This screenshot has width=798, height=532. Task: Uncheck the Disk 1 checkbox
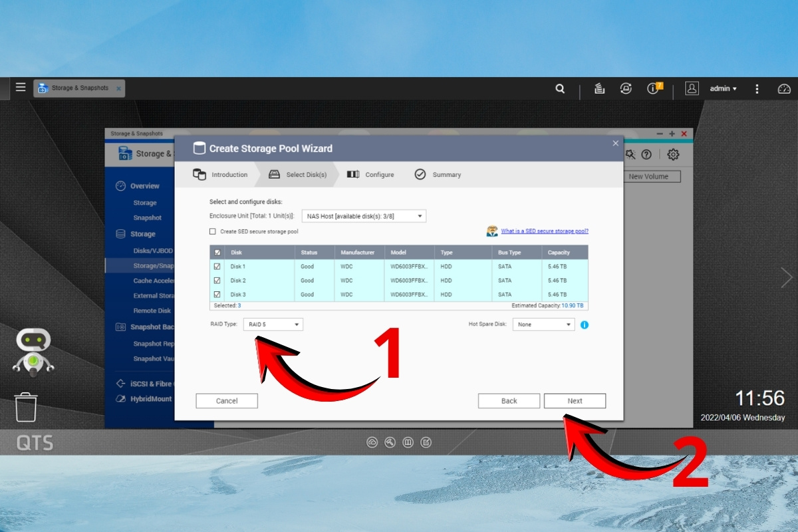(x=217, y=267)
